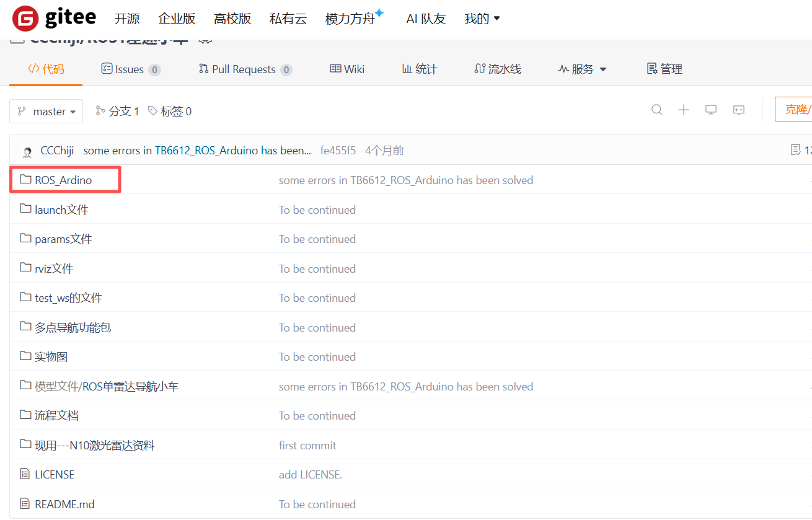Expand the 服务 dropdown tab
The height and width of the screenshot is (520, 812).
582,69
